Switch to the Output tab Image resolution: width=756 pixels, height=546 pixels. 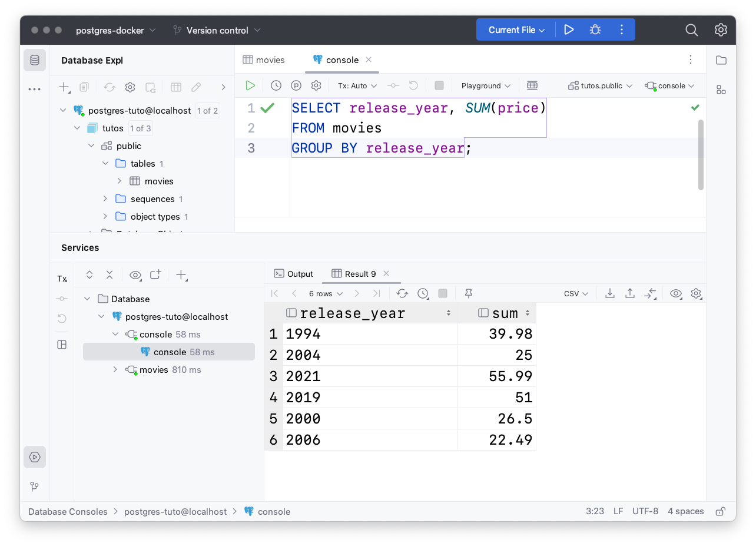point(294,274)
